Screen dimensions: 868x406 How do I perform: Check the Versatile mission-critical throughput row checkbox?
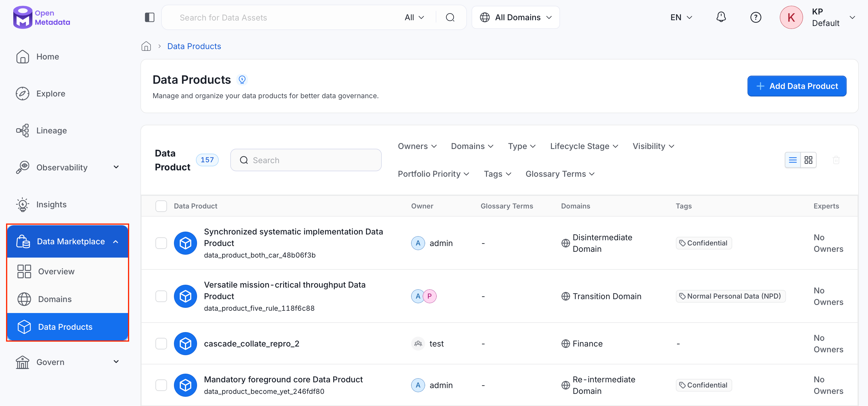(x=161, y=296)
